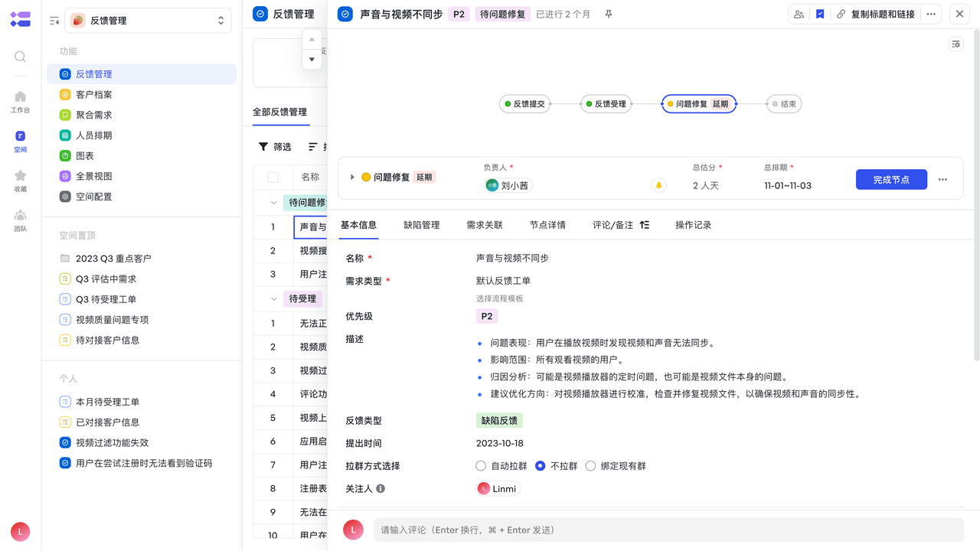Switch to the 操作记录 tab
This screenshot has width=980, height=551.
tap(693, 225)
